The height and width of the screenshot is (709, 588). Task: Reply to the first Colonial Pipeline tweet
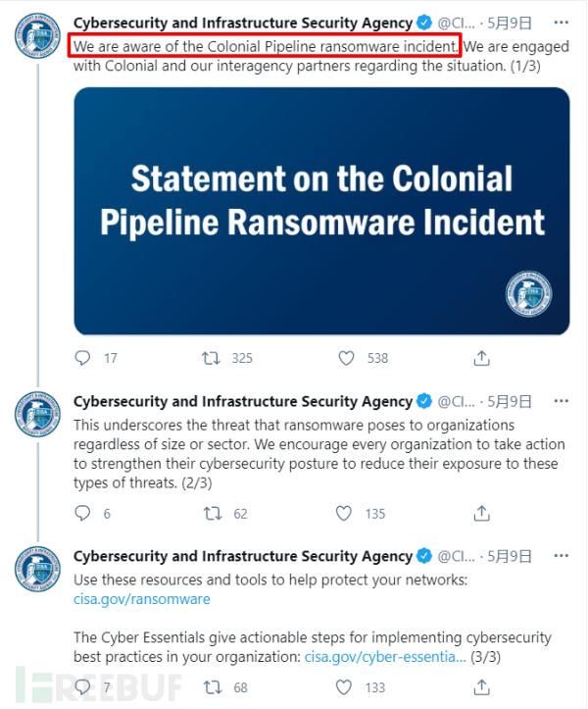(x=83, y=358)
